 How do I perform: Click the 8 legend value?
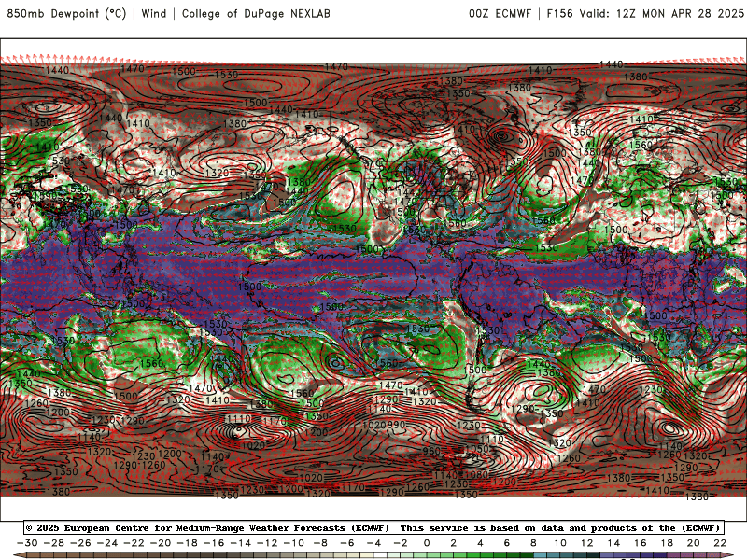(533, 543)
